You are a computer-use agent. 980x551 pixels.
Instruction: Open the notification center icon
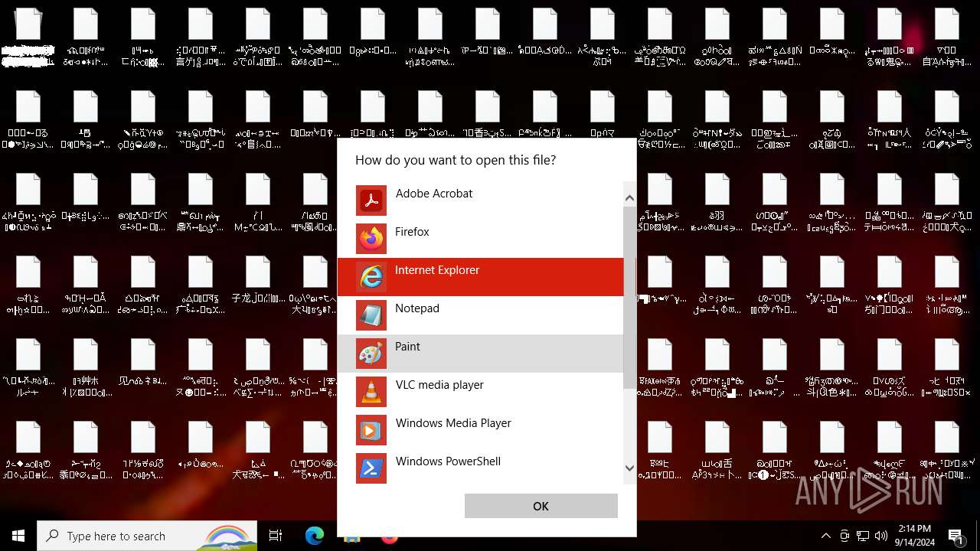[956, 536]
